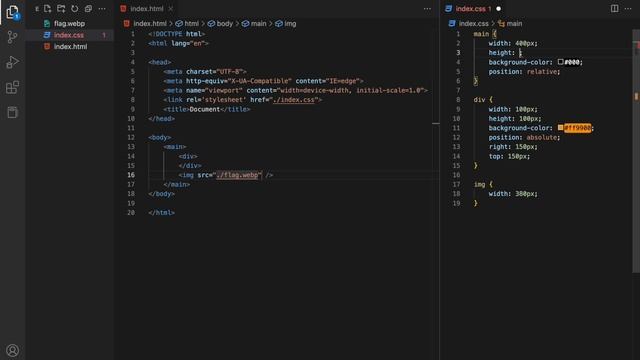Open index.css in the file explorer

tap(69, 35)
